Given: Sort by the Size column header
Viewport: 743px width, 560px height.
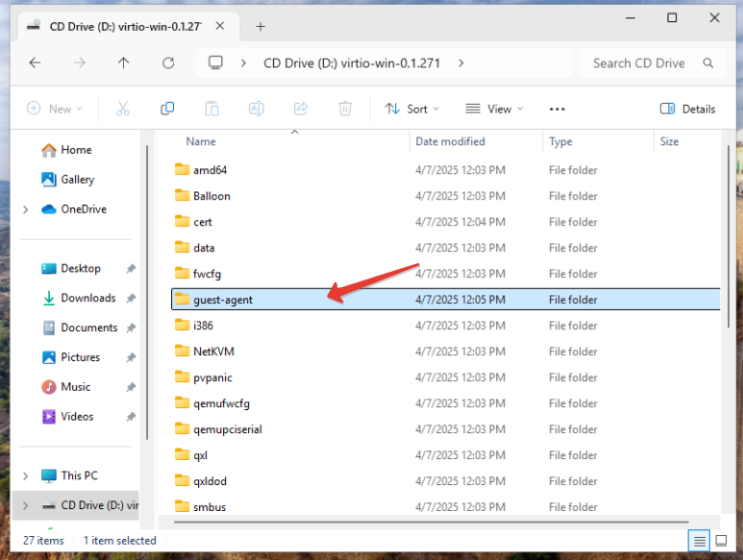Looking at the screenshot, I should (669, 141).
